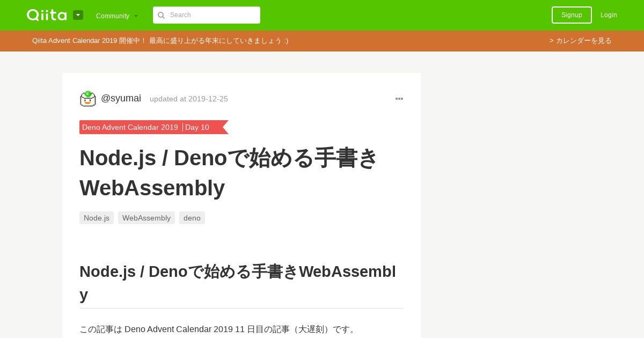644x338 pixels.
Task: Click the intro sentence about Deno Advent Calendar 11日目
Action: (x=218, y=329)
